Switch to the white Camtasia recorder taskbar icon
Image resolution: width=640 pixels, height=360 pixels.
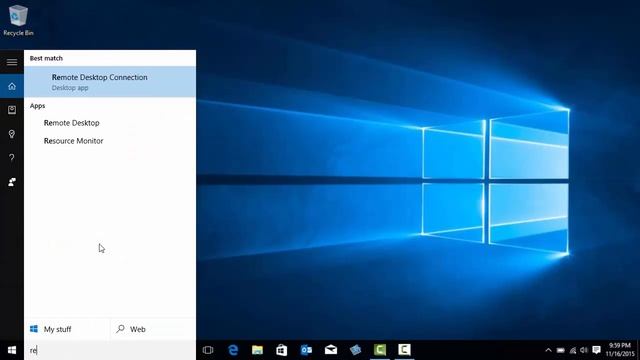click(x=404, y=350)
